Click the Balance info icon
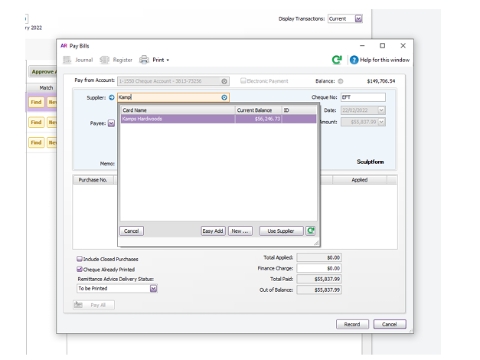480x360 pixels. point(340,81)
